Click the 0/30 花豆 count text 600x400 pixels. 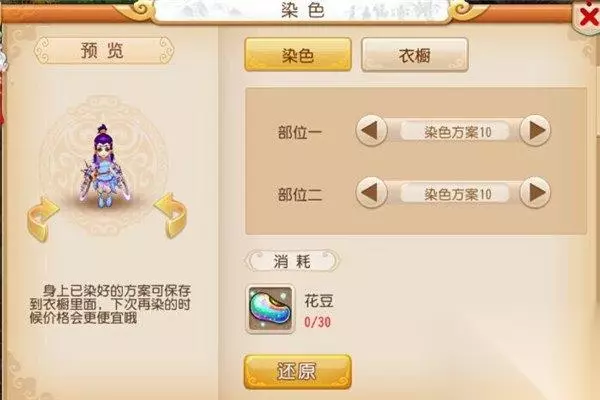point(317,322)
